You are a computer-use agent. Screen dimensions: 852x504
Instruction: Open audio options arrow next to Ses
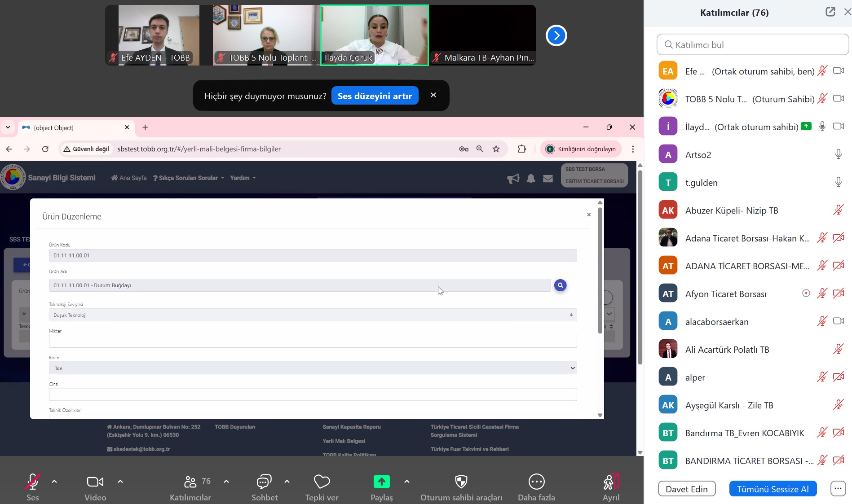point(54,482)
